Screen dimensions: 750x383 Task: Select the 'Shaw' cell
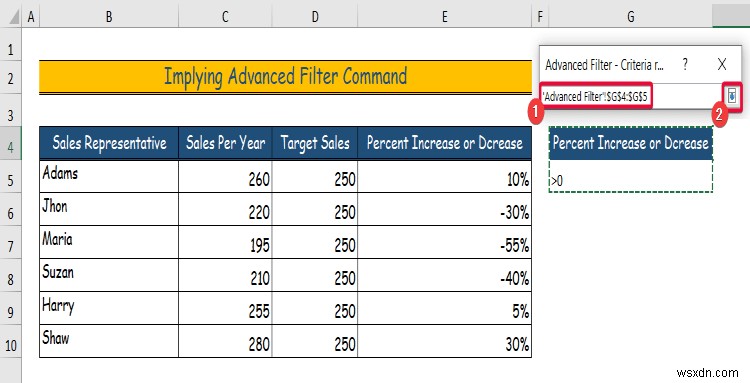(x=109, y=341)
